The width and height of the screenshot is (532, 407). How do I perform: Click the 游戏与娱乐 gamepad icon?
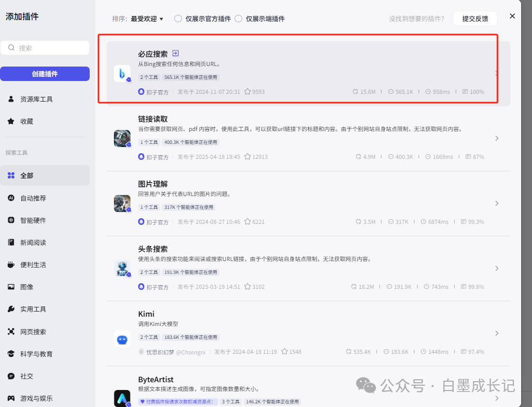11,398
